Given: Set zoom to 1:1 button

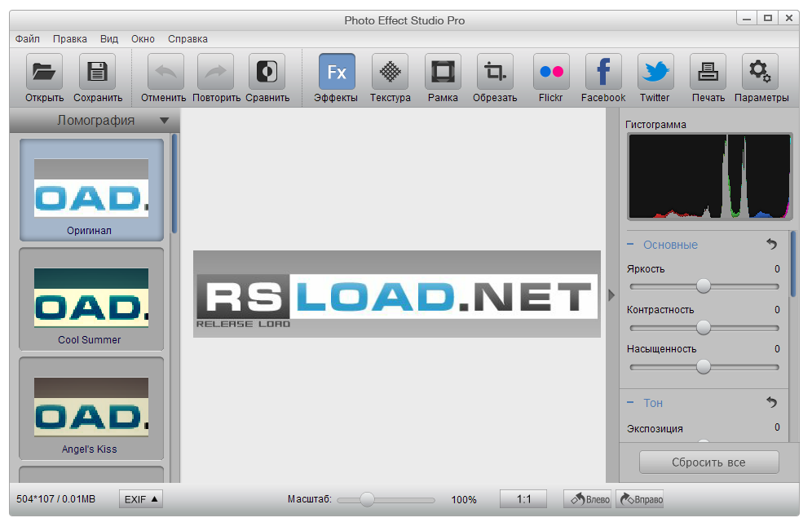Looking at the screenshot, I should tap(523, 499).
